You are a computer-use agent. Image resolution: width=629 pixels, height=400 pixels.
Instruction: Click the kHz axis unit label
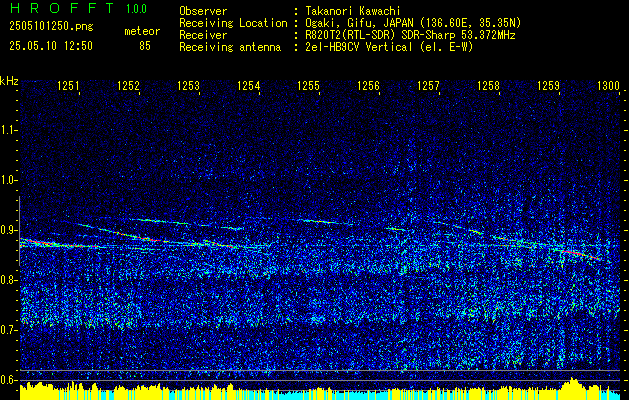9,81
